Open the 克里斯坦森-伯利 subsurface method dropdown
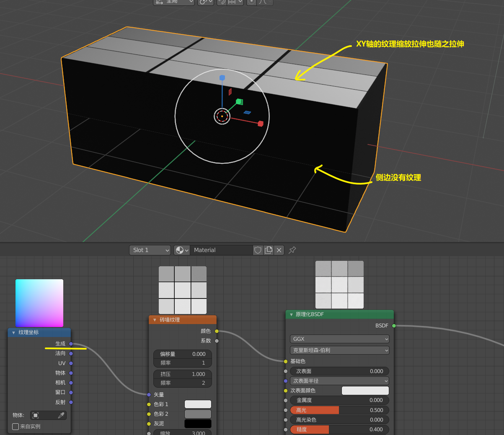 [339, 350]
